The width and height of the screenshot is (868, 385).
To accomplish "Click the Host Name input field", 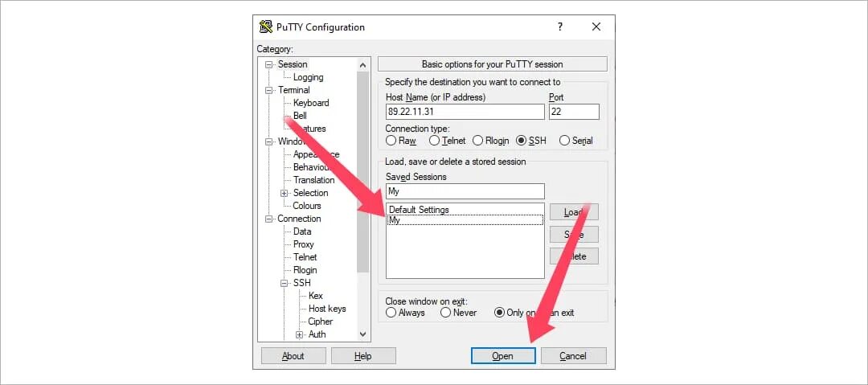I will 465,112.
